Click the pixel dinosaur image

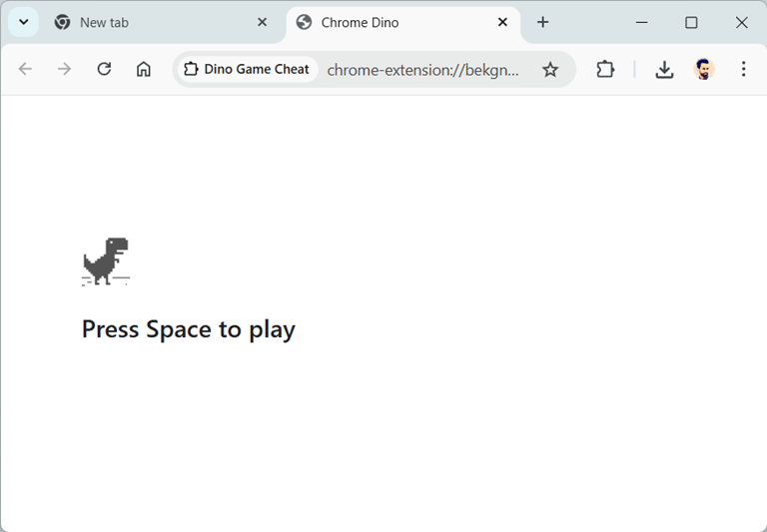pos(106,262)
